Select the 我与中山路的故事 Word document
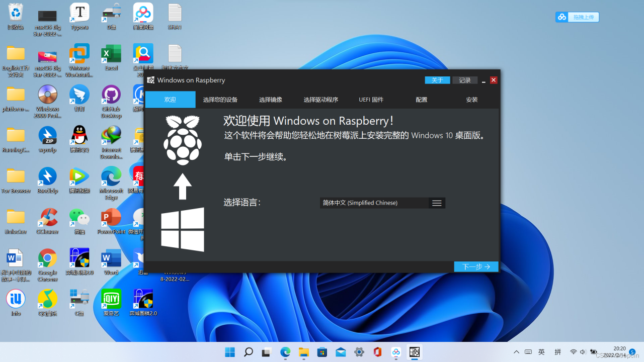This screenshot has width=644, height=362. (16, 265)
